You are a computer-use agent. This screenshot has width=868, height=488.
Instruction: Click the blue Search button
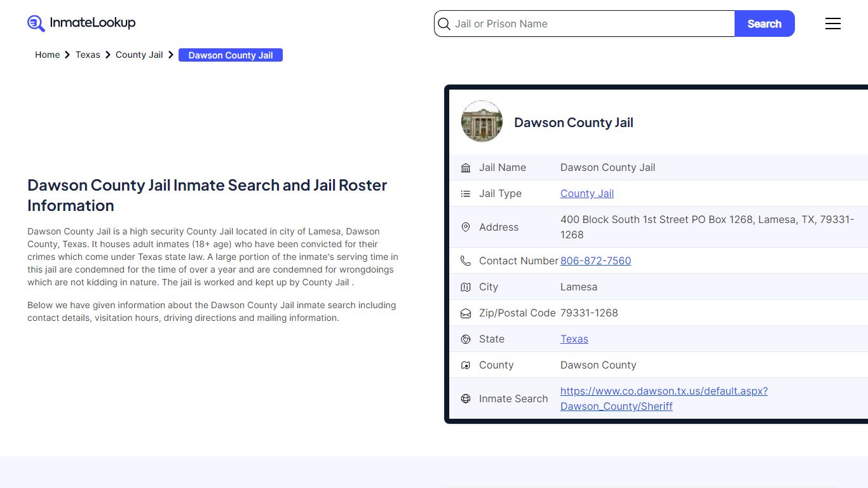(x=764, y=24)
